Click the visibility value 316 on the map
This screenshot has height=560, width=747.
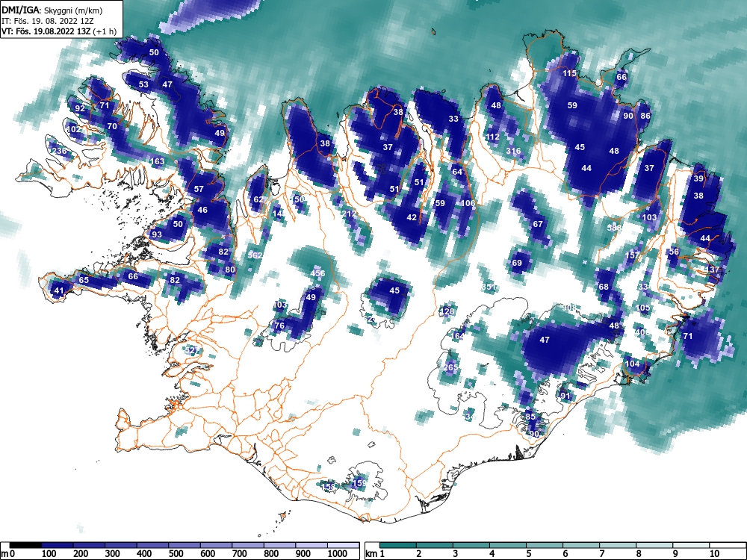point(513,152)
